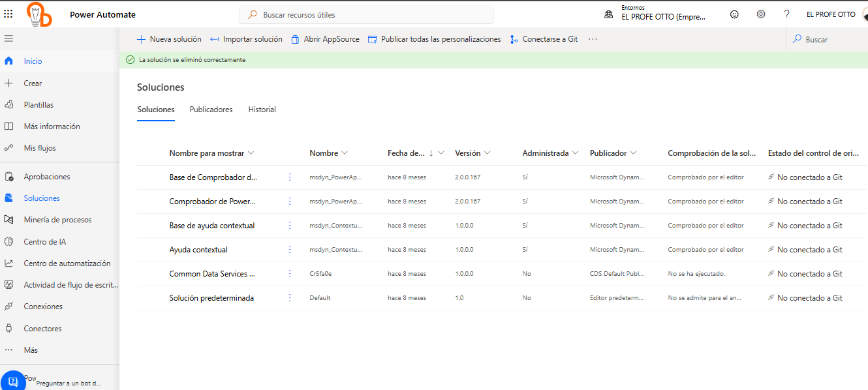The width and height of the screenshot is (868, 390).
Task: Open Mis flujos from the sidebar icon
Action: click(x=8, y=147)
